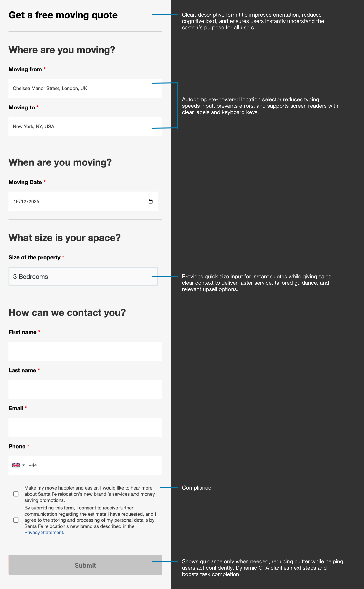Click the Moving to address field
This screenshot has height=589, width=364.
pyautogui.click(x=85, y=127)
